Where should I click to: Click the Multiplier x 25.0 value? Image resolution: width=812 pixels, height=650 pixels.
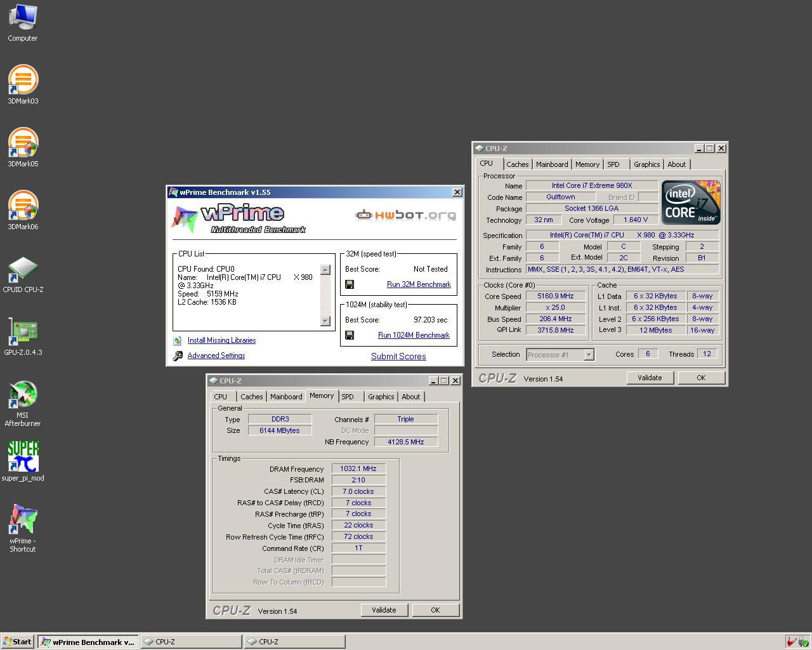555,308
